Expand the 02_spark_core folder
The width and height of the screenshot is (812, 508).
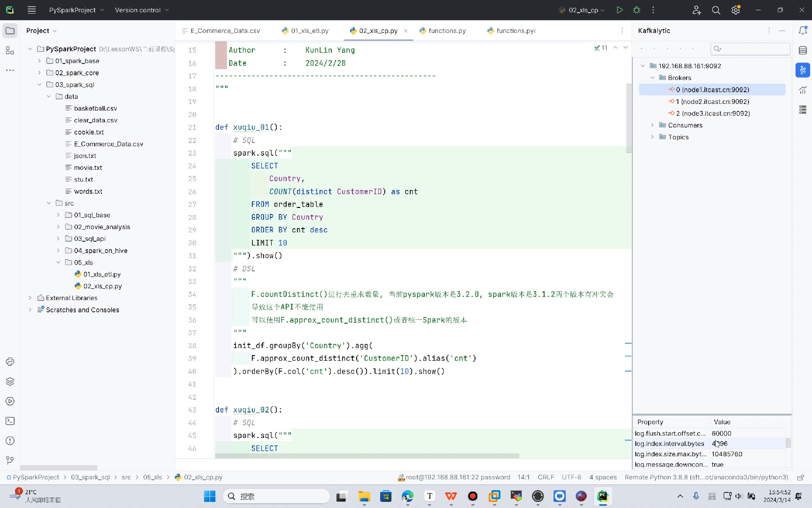[39, 73]
